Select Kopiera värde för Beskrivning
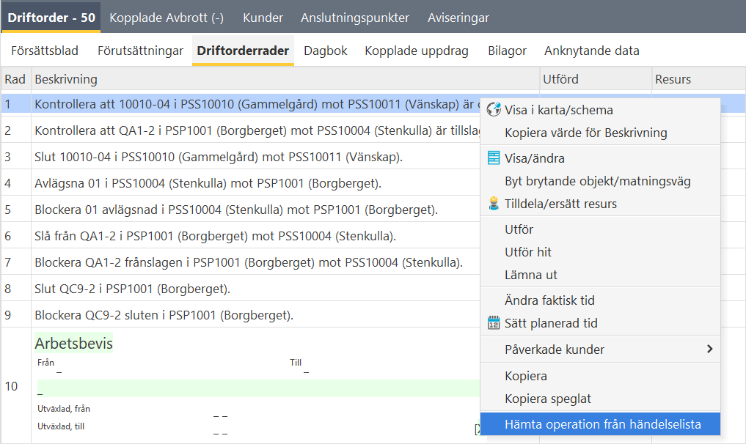 point(585,132)
